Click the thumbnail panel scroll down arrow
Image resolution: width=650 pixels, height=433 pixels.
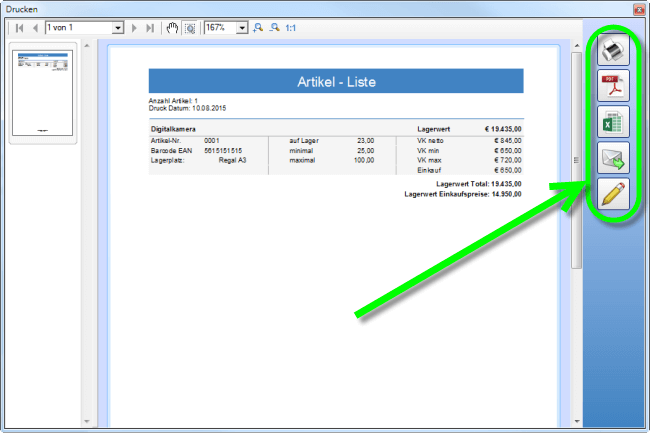click(87, 421)
